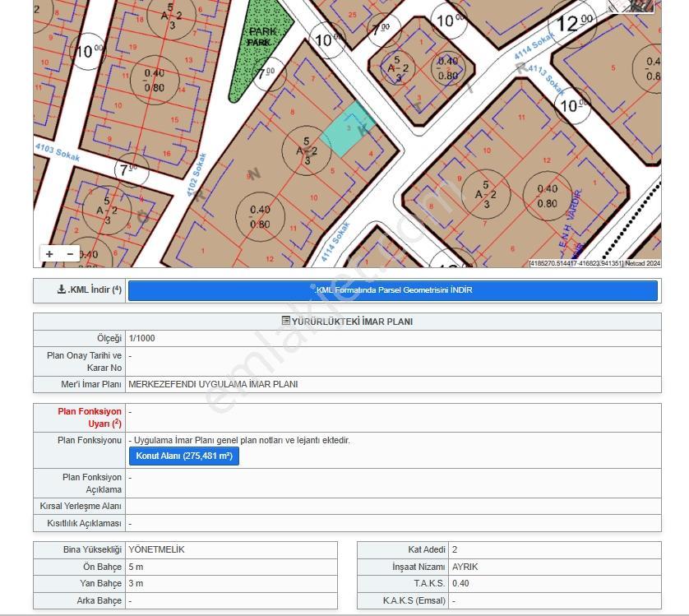Click the Mer'i İmar Planı label

click(91, 384)
